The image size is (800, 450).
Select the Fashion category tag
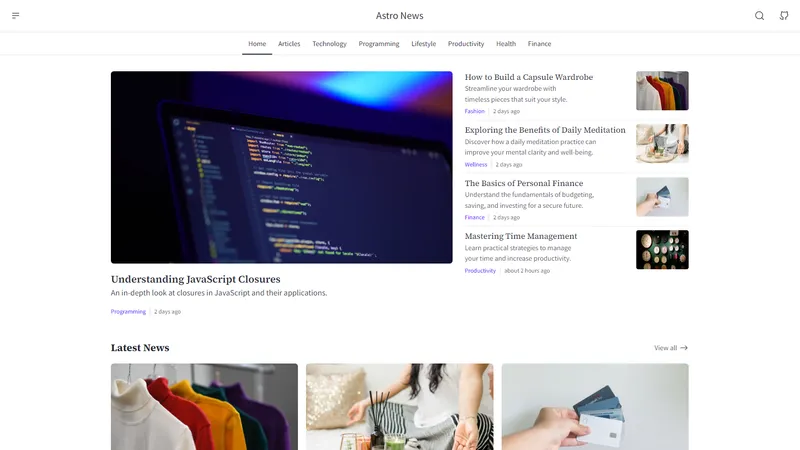(475, 111)
